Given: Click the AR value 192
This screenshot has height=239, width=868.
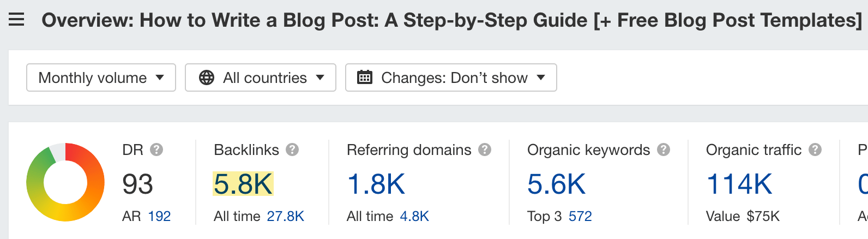Looking at the screenshot, I should 159,216.
